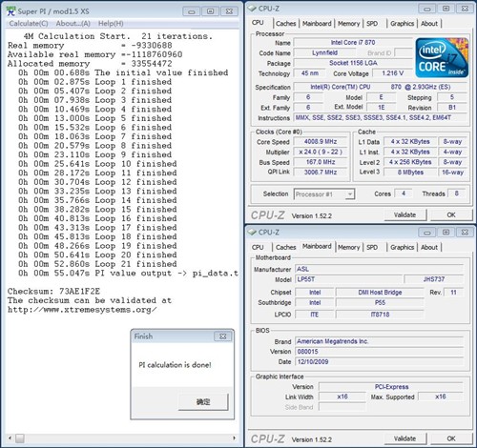
Task: Click OK button in lower CPU-Z window
Action: (x=451, y=438)
